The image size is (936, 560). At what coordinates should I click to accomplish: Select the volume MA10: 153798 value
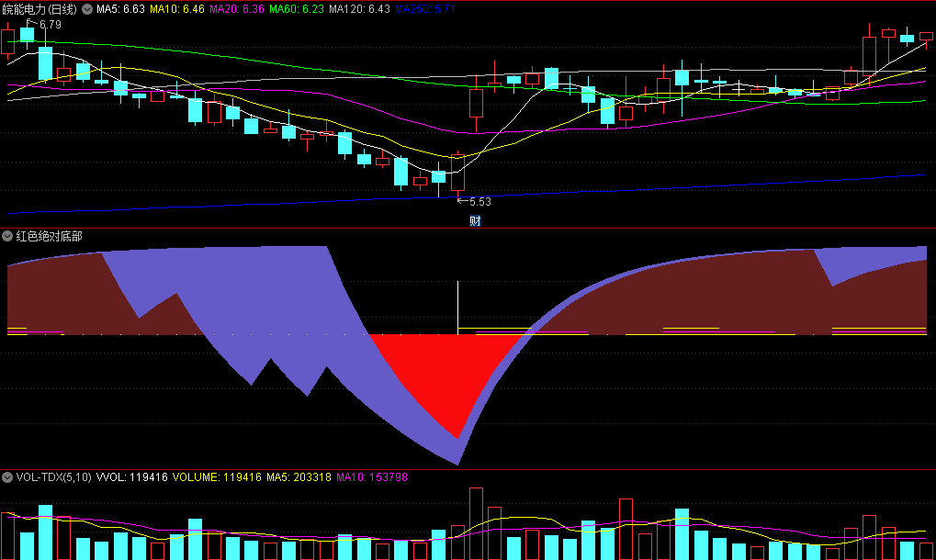(372, 477)
